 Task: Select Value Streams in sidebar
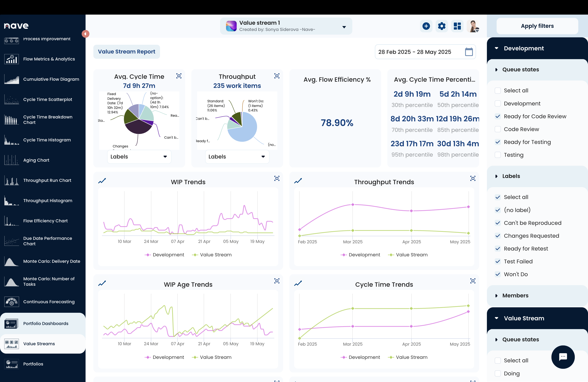[x=39, y=344]
